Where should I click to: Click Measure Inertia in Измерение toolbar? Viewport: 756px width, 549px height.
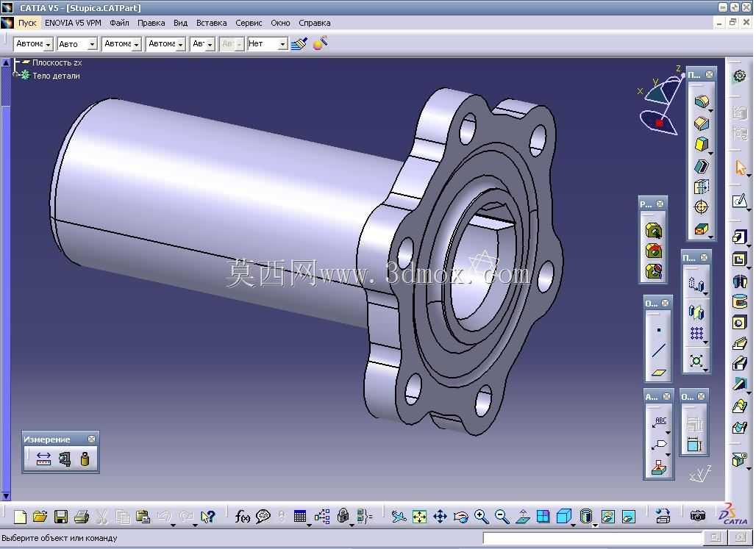coord(85,459)
